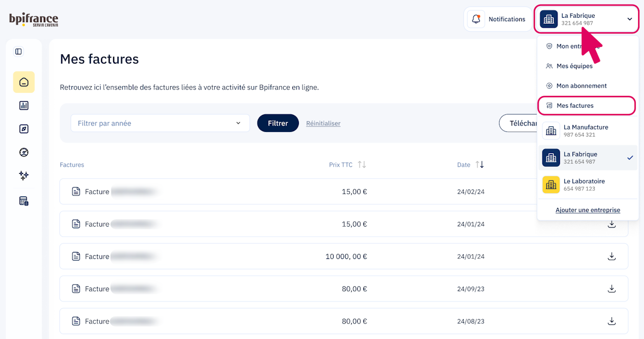Open the compass sidebar icon

[x=24, y=129]
